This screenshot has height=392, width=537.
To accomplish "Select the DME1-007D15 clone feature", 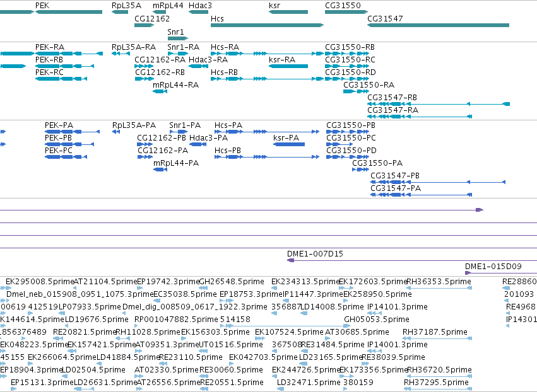I will (412, 261).
